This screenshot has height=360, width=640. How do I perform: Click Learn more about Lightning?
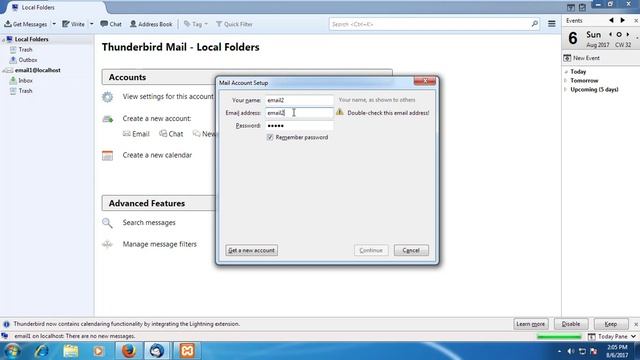[x=530, y=324]
